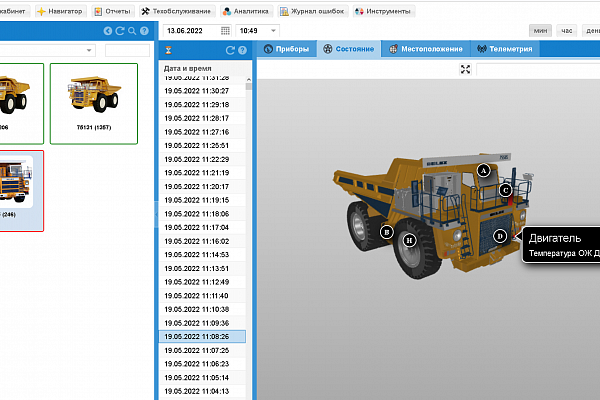The image size is (600, 400).
Task: Switch to the Состояние tab
Action: click(x=349, y=49)
